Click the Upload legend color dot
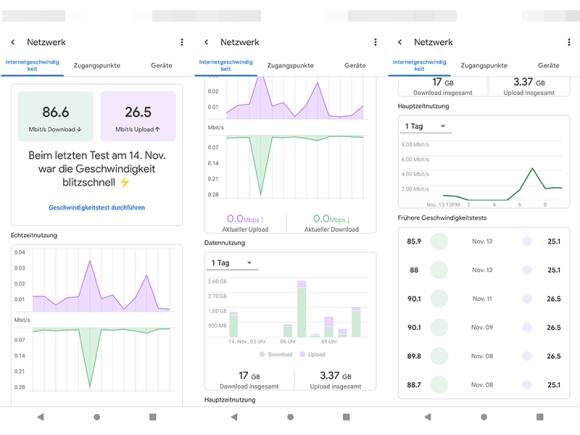This screenshot has height=435, width=580. (x=302, y=354)
